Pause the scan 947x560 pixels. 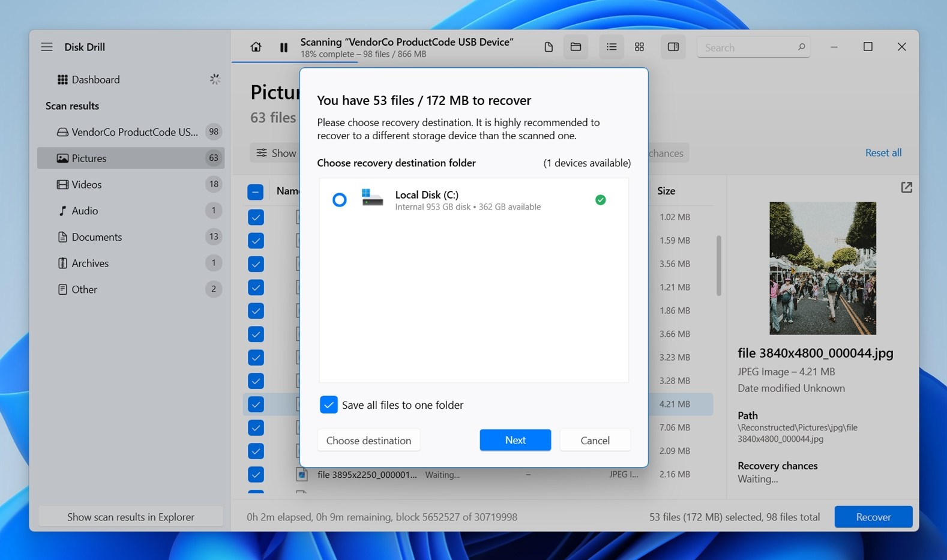point(284,47)
